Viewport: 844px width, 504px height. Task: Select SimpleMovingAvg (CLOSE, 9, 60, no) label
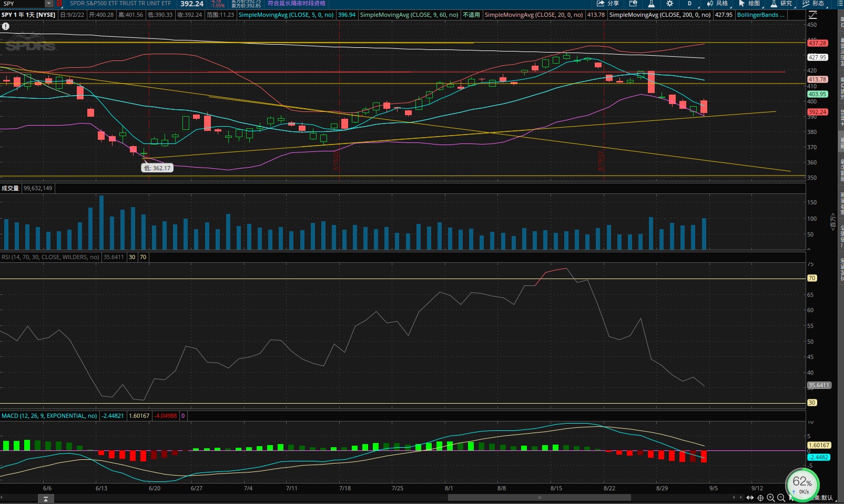click(409, 15)
